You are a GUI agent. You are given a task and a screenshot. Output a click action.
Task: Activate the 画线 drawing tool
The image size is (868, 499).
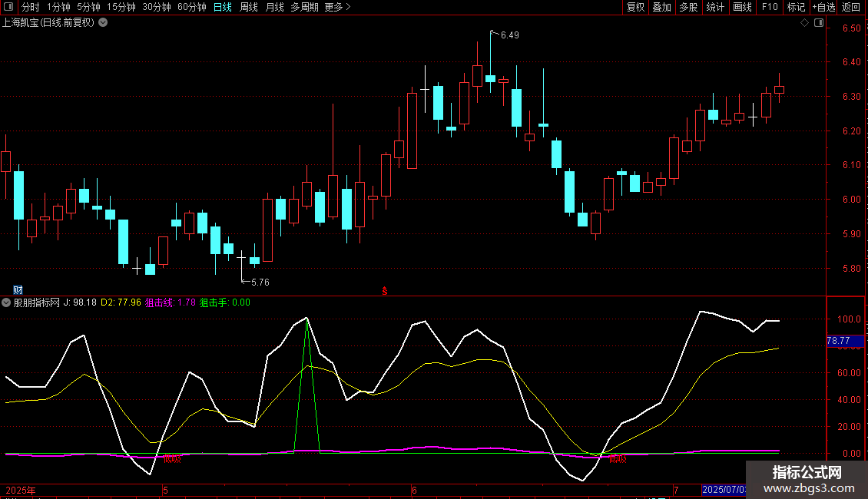(x=742, y=7)
